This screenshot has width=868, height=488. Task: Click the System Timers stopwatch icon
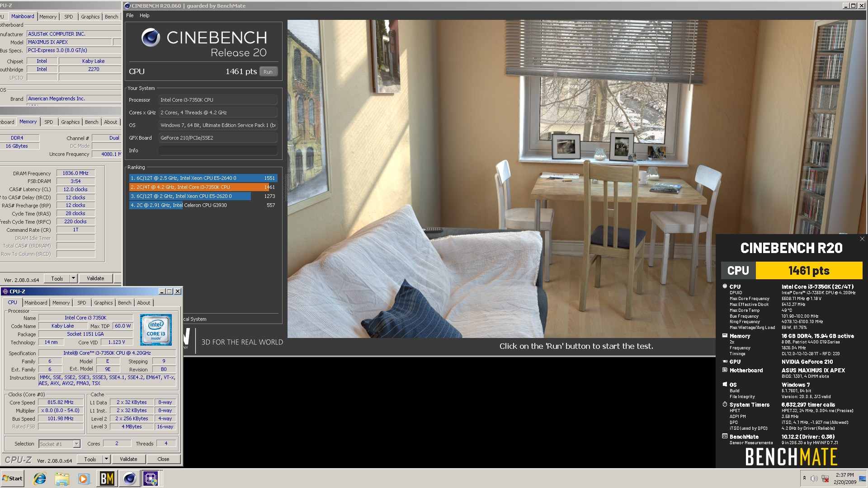click(x=725, y=404)
